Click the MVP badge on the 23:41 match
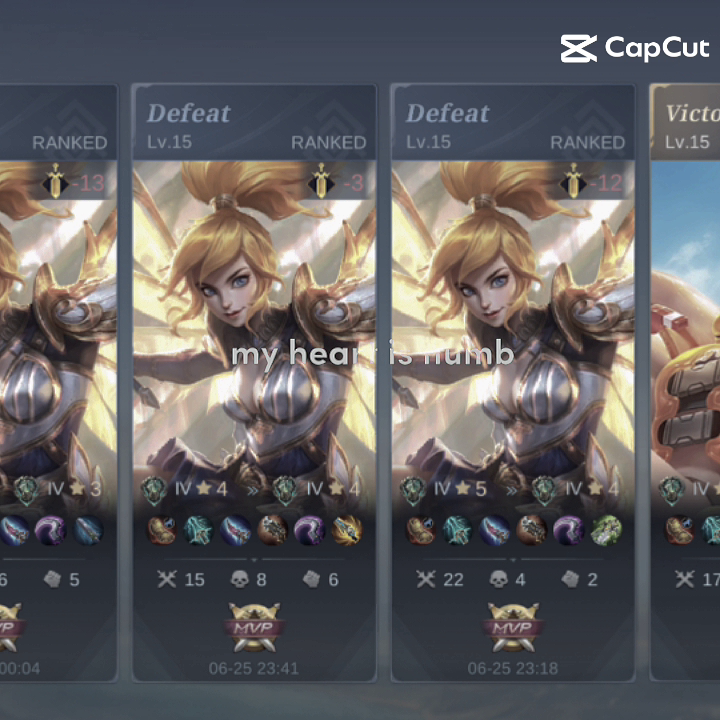Image resolution: width=720 pixels, height=720 pixels. 254,627
